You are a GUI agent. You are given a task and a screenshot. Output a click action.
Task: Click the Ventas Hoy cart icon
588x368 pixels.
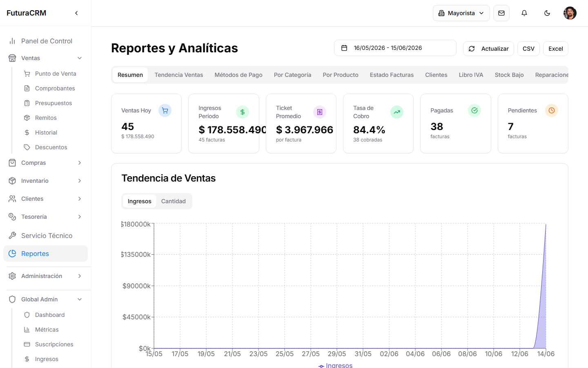pyautogui.click(x=165, y=110)
